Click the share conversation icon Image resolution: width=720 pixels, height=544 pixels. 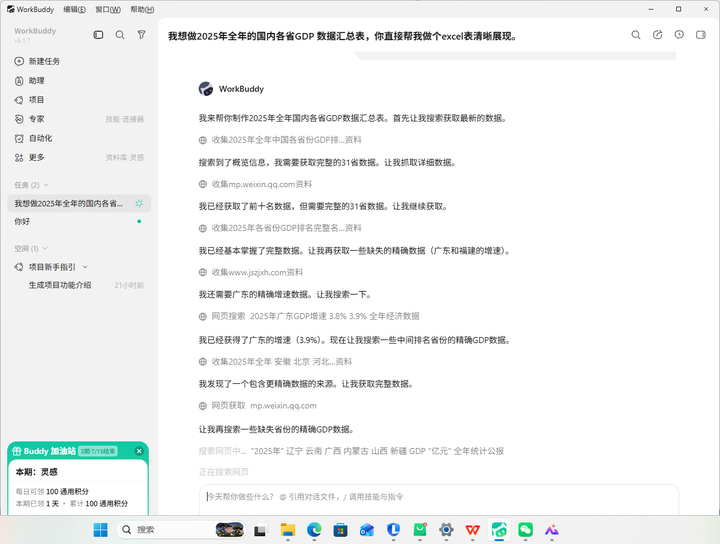658,35
